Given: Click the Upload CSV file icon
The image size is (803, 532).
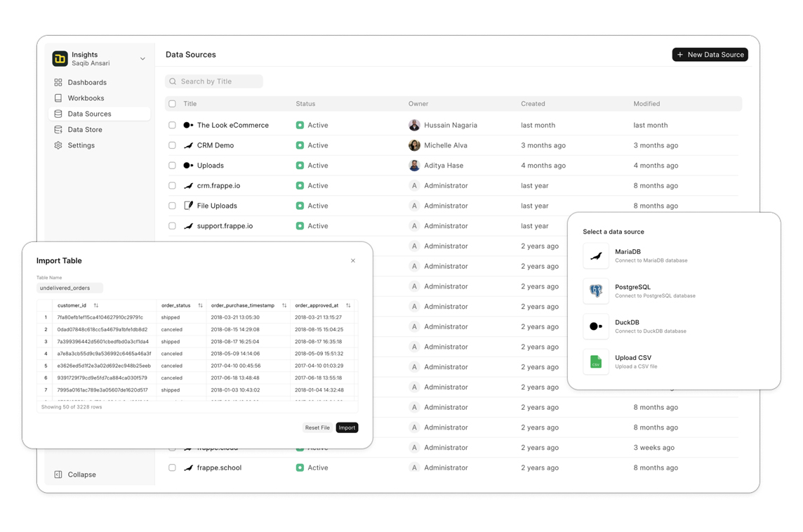Looking at the screenshot, I should (x=596, y=362).
